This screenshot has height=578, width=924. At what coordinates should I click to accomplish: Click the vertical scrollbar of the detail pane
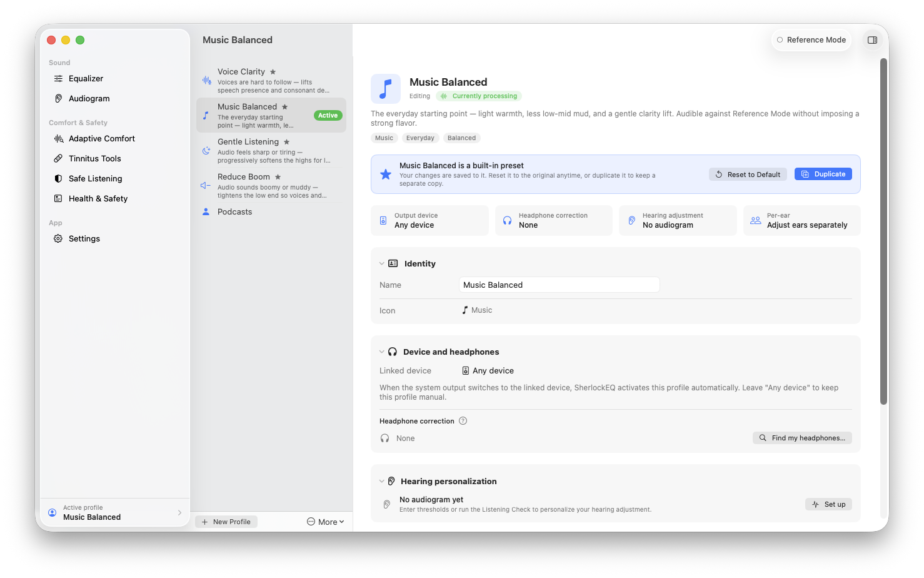coord(883,231)
